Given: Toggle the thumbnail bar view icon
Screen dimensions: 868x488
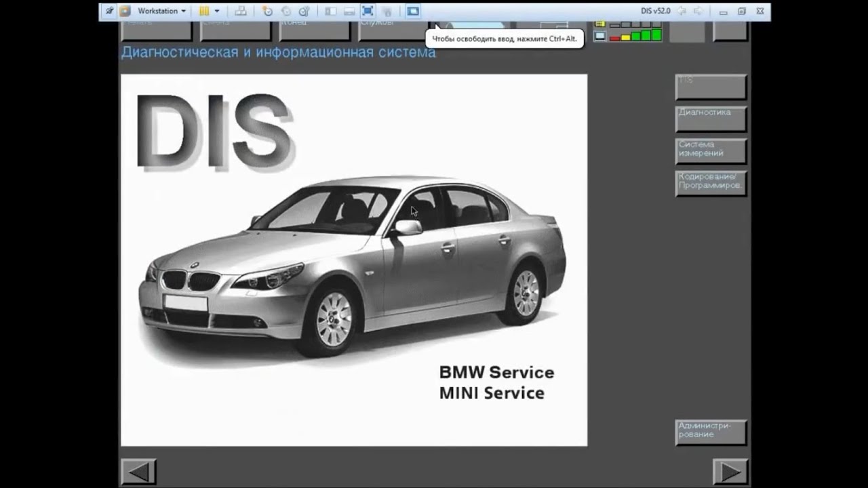Looking at the screenshot, I should 349,11.
